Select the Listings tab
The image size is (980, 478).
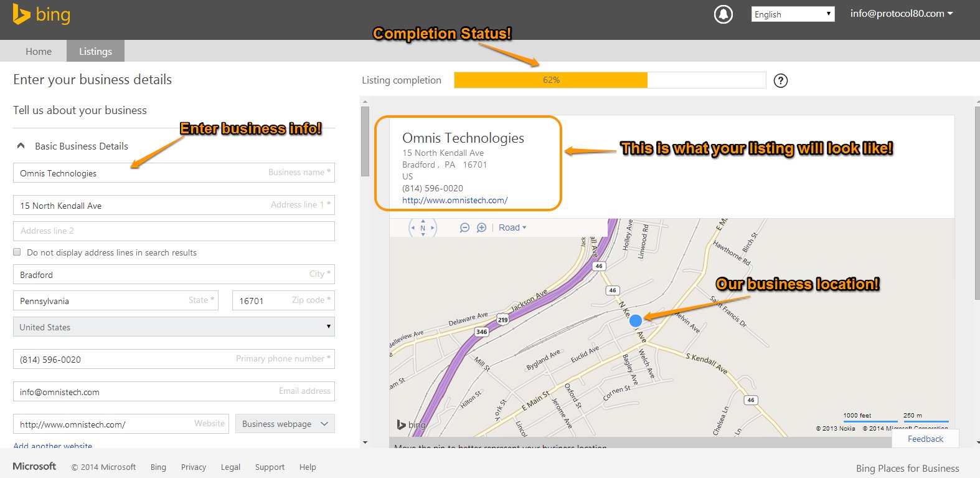coord(95,51)
